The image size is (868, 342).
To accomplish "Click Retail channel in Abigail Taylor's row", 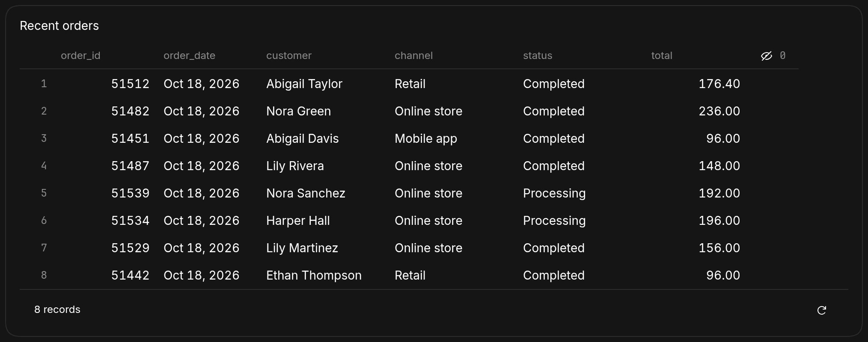I will point(410,84).
